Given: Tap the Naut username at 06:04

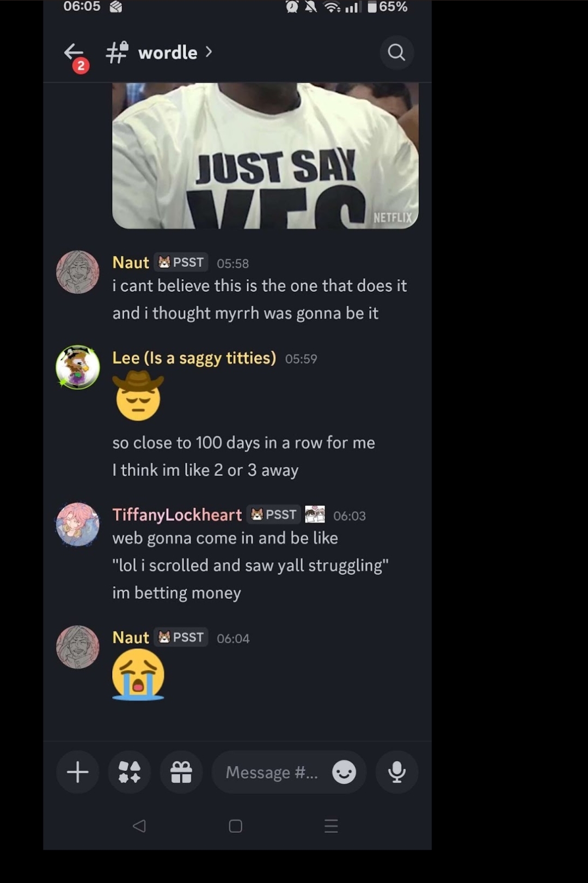Looking at the screenshot, I should (131, 637).
